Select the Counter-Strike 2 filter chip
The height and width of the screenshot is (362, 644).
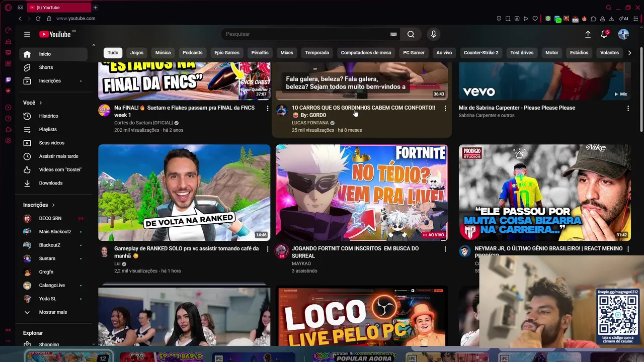tap(481, 53)
